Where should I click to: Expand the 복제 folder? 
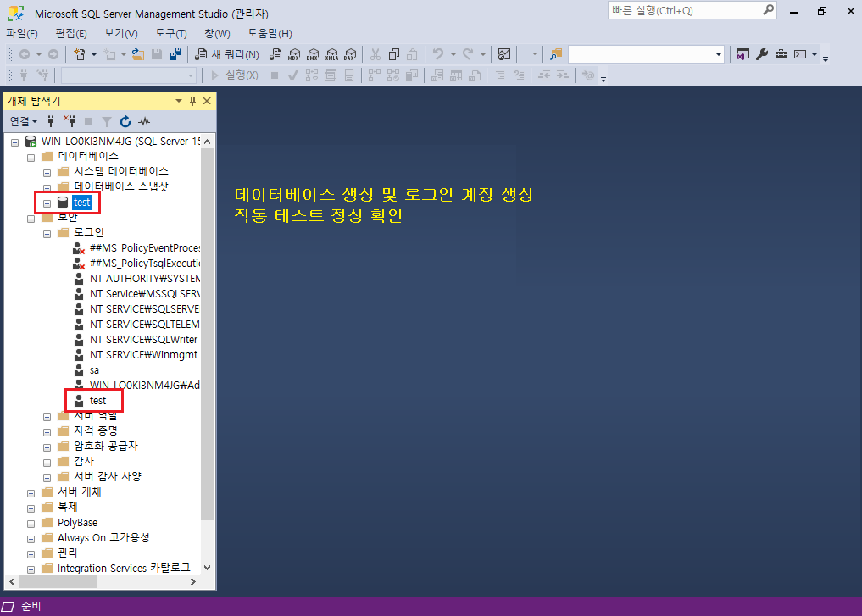coord(31,509)
